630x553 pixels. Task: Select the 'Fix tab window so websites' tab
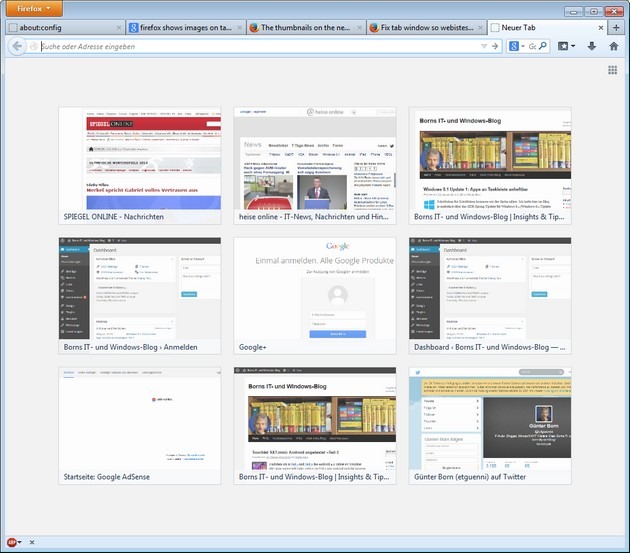click(x=423, y=28)
